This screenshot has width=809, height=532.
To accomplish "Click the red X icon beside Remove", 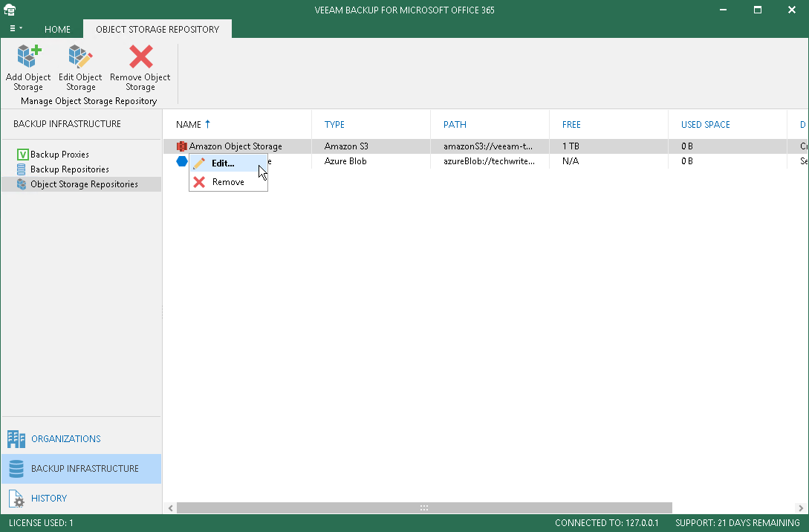I will point(199,181).
